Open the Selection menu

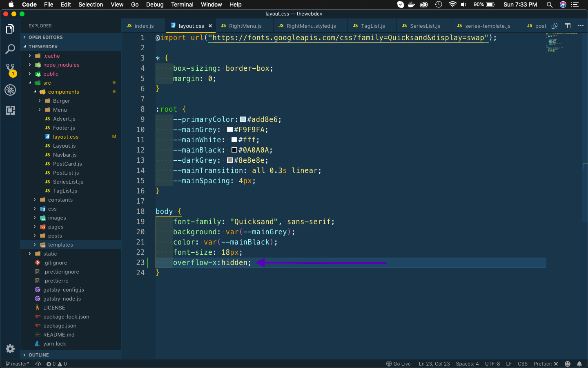[91, 4]
